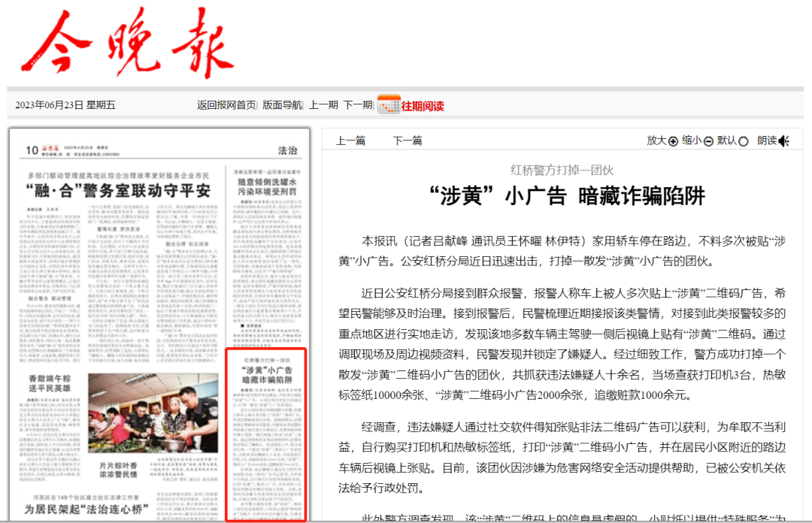Open the previous article with 上一篇
Viewport: 812px width, 523px height.
352,141
